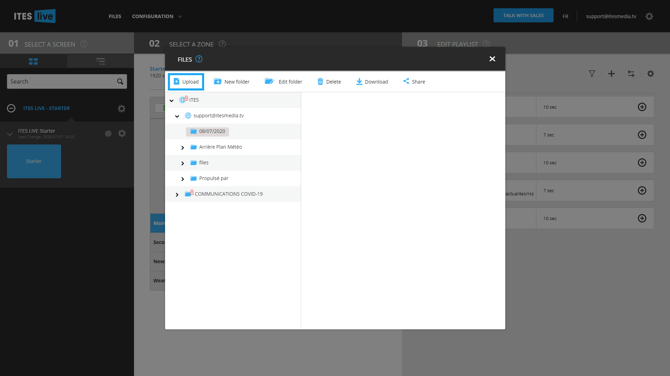Click Download in Files toolbar
Viewport: 670px width, 376px height.
click(x=372, y=82)
